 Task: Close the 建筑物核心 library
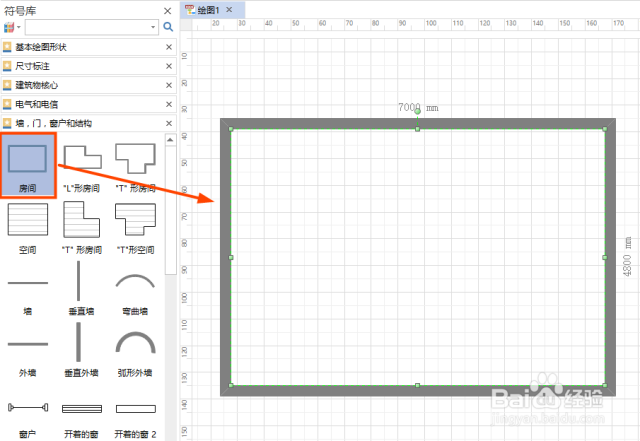tap(169, 85)
